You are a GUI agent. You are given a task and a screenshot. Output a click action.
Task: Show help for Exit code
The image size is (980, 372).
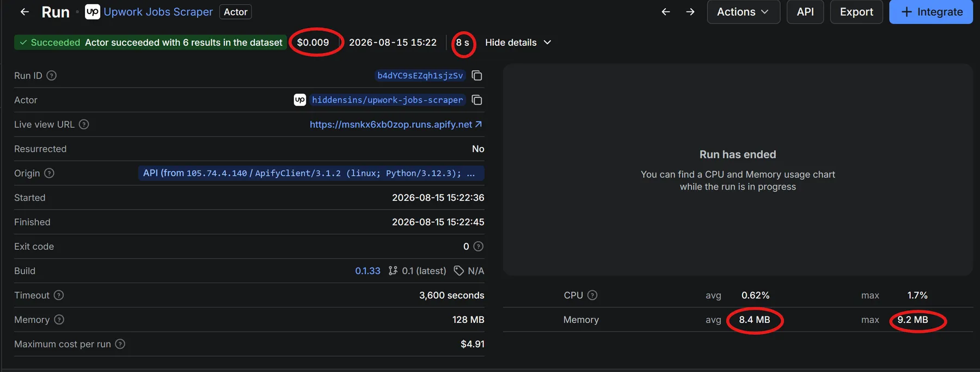coord(479,246)
